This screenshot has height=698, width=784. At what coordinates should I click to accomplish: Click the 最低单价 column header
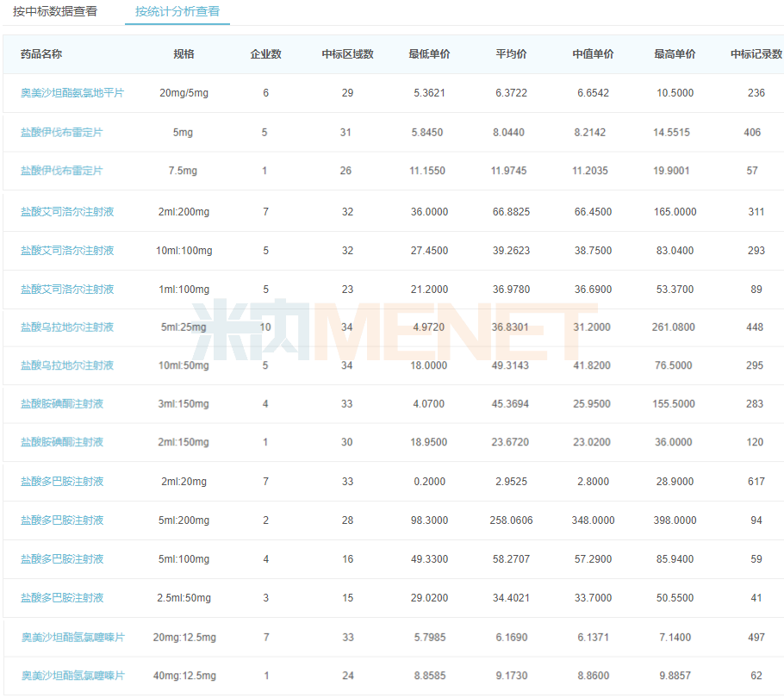pyautogui.click(x=429, y=54)
